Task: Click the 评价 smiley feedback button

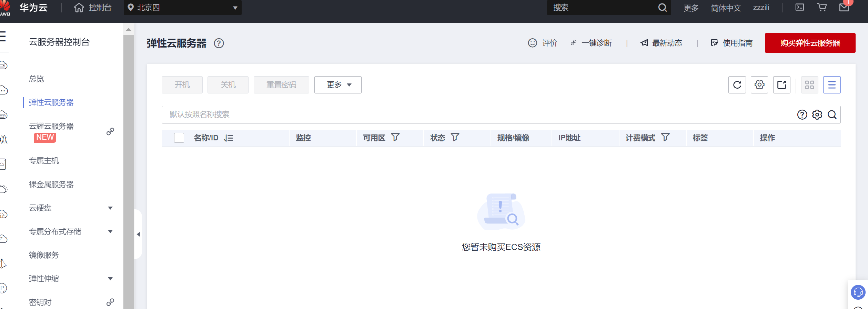Action: 543,43
